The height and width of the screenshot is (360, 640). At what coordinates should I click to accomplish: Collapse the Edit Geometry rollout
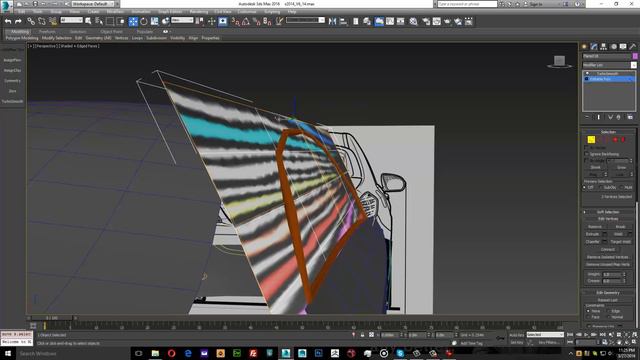point(608,293)
